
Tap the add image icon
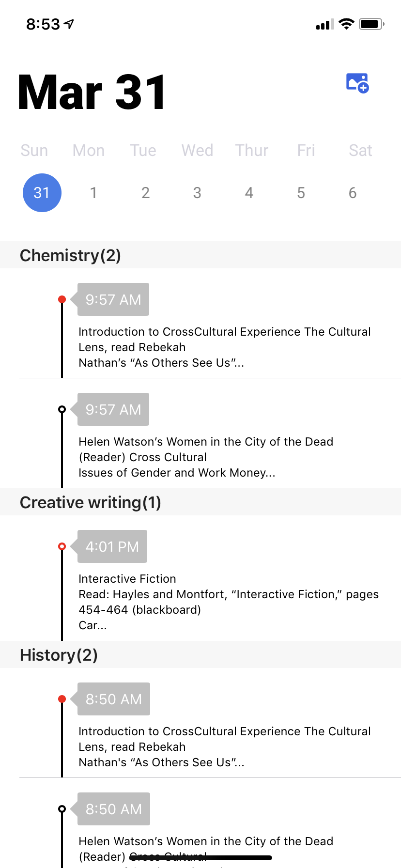(357, 83)
